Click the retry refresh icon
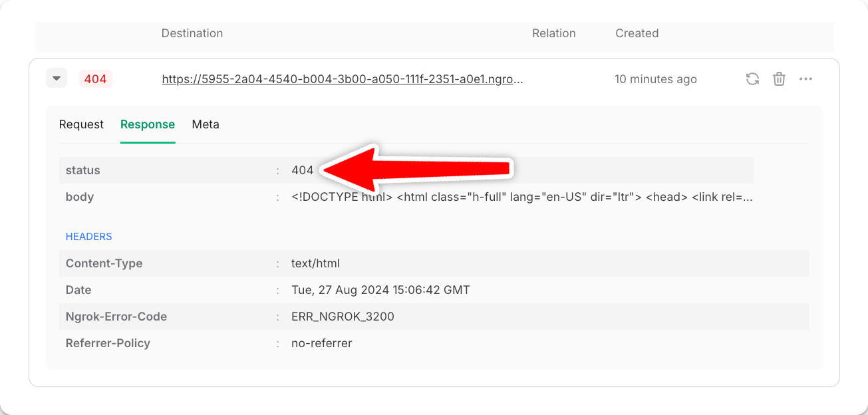The image size is (868, 415). click(752, 79)
